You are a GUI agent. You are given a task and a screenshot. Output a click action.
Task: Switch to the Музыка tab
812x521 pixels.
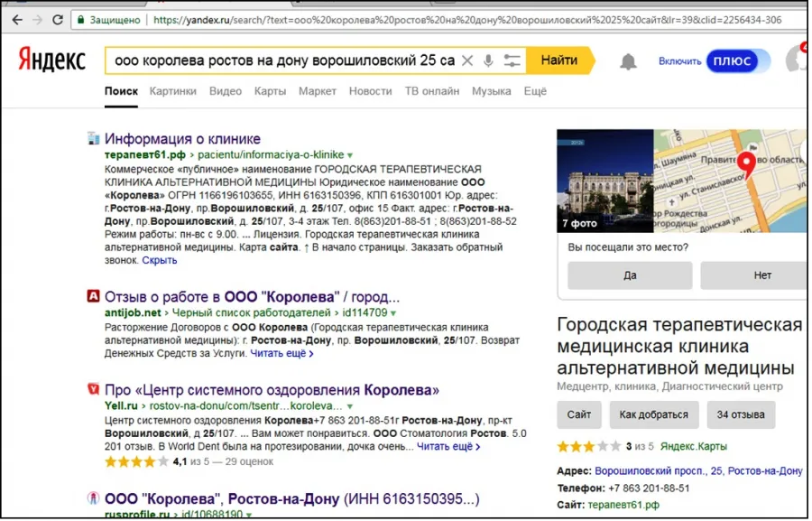[x=492, y=91]
